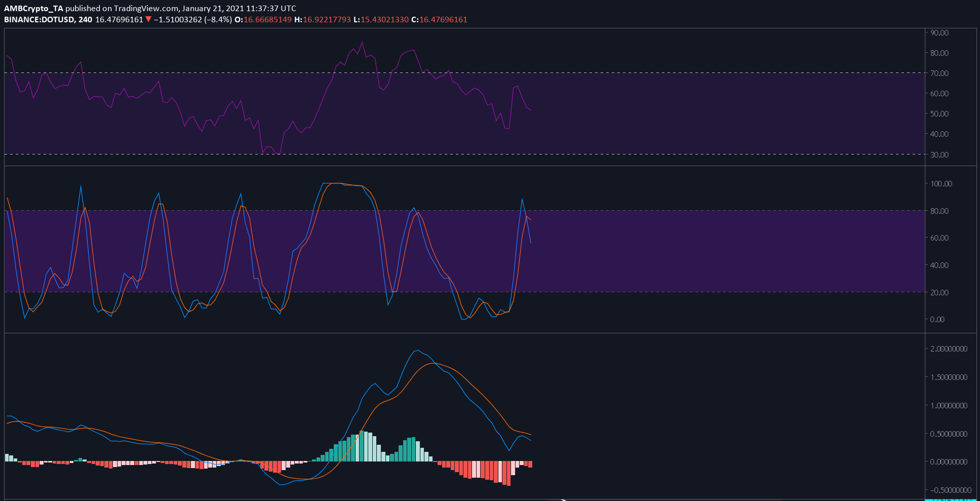Click the cyan price tag at bottom right

[x=951, y=499]
